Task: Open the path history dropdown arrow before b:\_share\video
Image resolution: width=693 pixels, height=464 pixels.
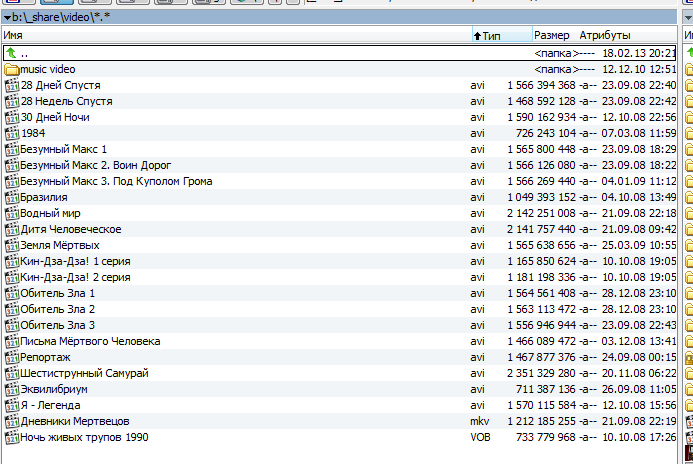Action: [x=7, y=18]
